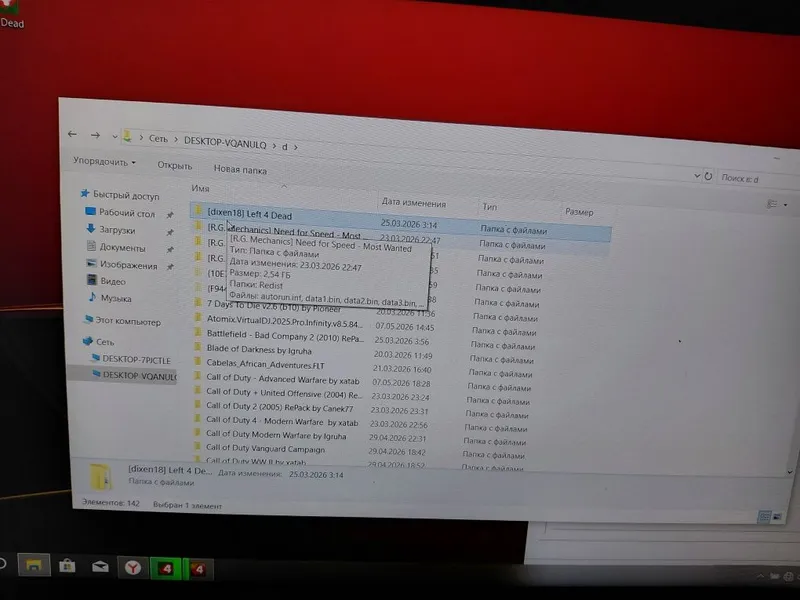
Task: Open Dead shortcut on the desktop
Action: (12, 14)
